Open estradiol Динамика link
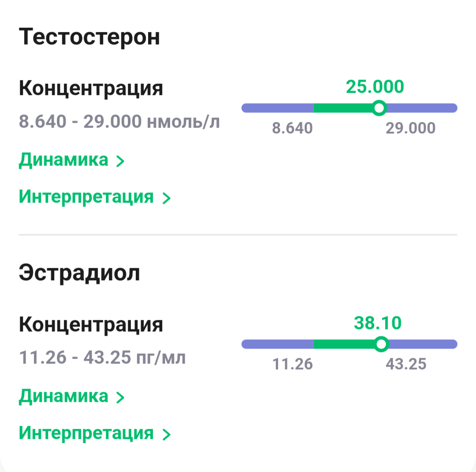The height and width of the screenshot is (472, 476). coord(63,396)
